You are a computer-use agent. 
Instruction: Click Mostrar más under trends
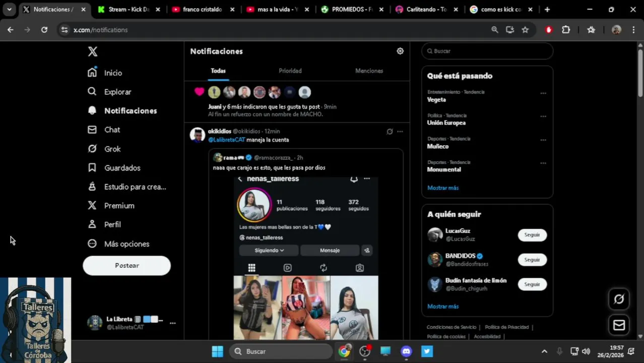tap(443, 188)
